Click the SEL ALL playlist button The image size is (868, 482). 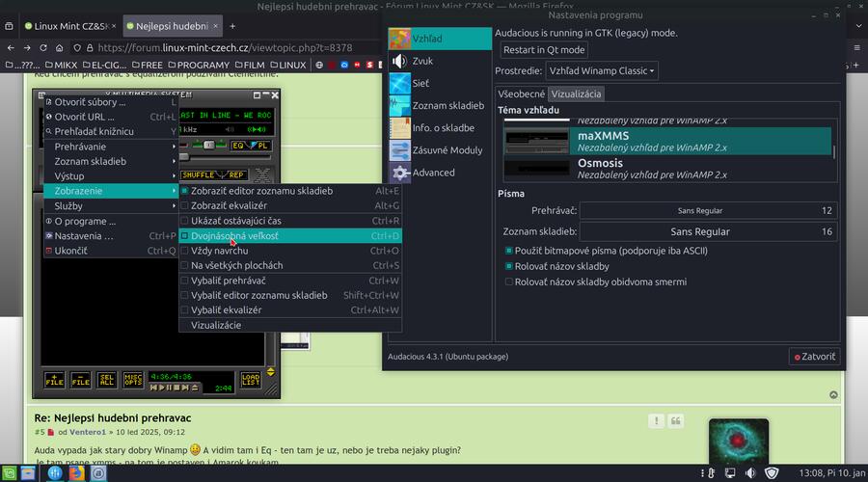[107, 380]
